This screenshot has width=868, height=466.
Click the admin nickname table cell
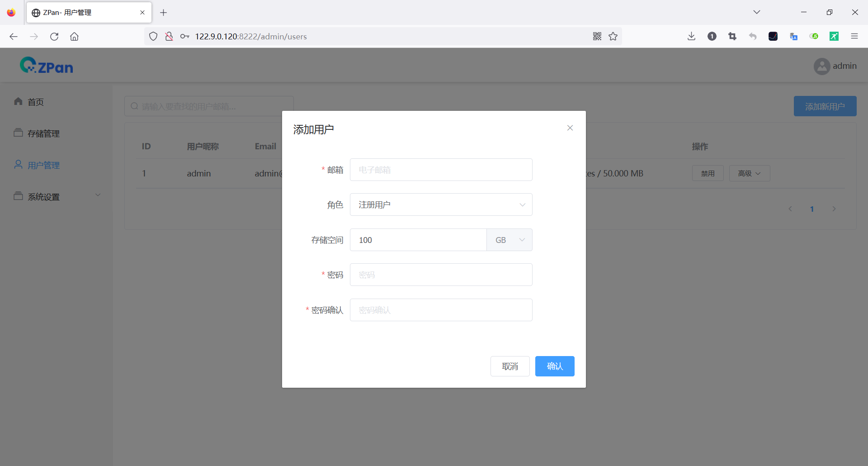pos(199,173)
